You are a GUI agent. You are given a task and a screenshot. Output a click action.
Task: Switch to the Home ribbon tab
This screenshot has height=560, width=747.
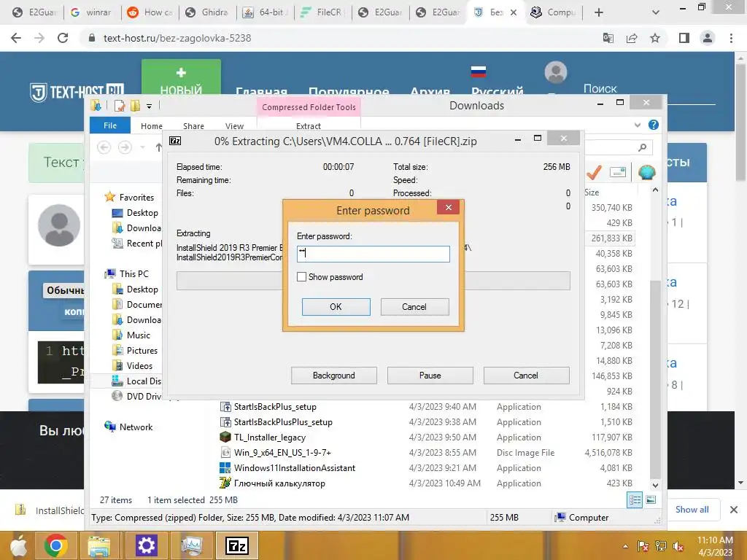152,125
